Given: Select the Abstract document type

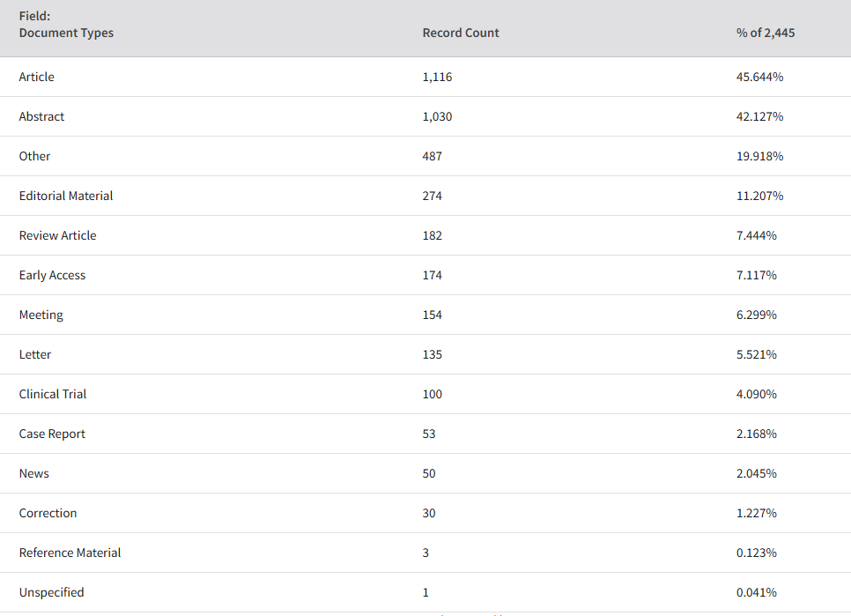Looking at the screenshot, I should 41,116.
